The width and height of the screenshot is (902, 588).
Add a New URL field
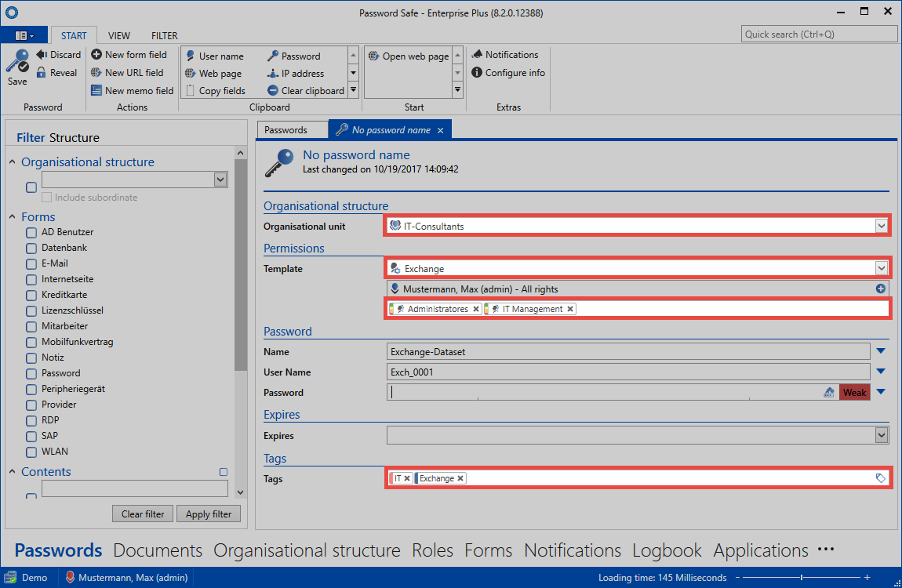(127, 72)
